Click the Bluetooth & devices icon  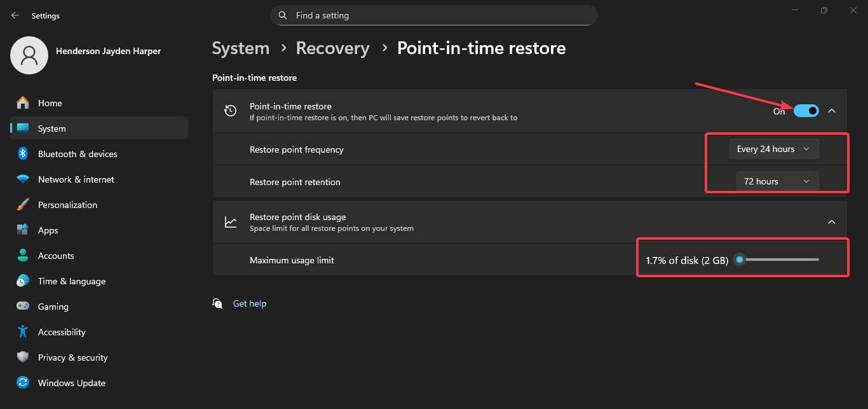click(x=23, y=154)
